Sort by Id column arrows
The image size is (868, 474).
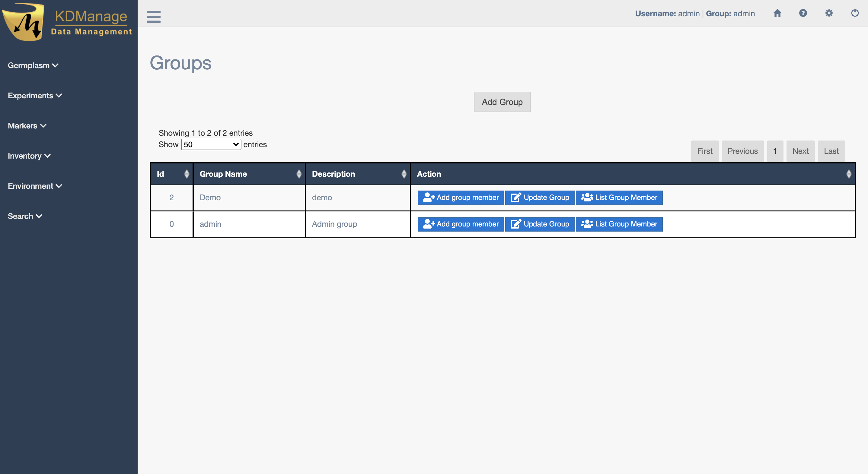pos(186,174)
